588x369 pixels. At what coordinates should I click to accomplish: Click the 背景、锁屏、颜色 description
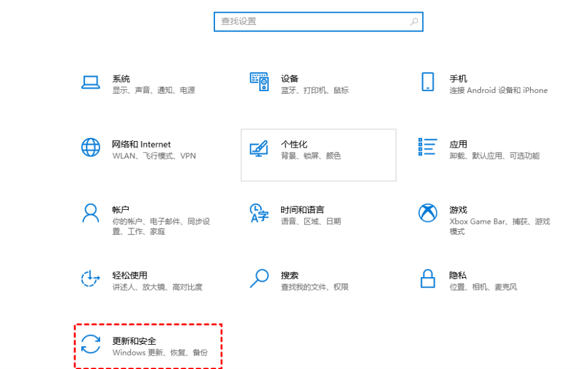click(311, 156)
